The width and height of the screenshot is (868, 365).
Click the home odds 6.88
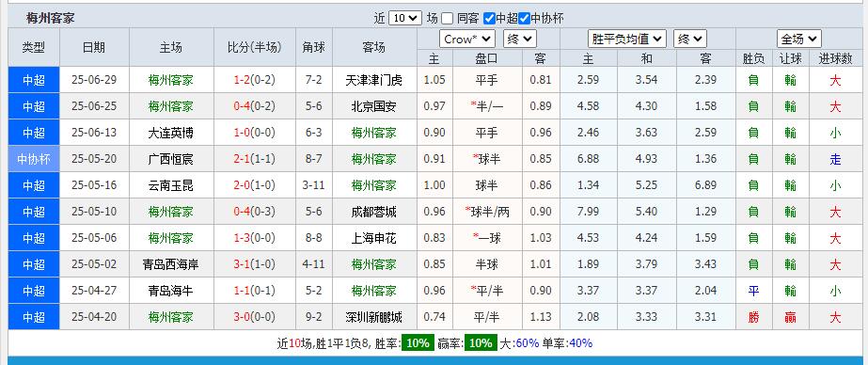[588, 160]
